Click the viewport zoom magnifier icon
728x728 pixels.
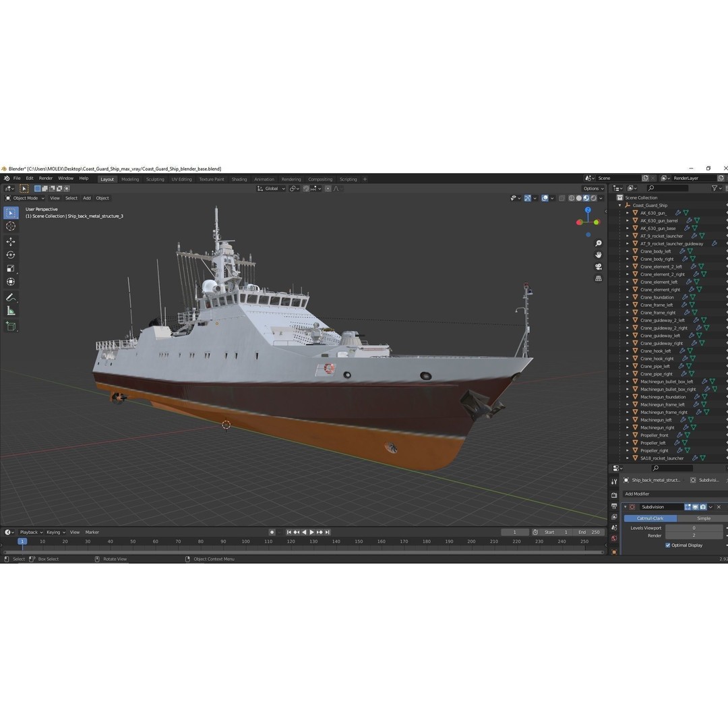(599, 243)
